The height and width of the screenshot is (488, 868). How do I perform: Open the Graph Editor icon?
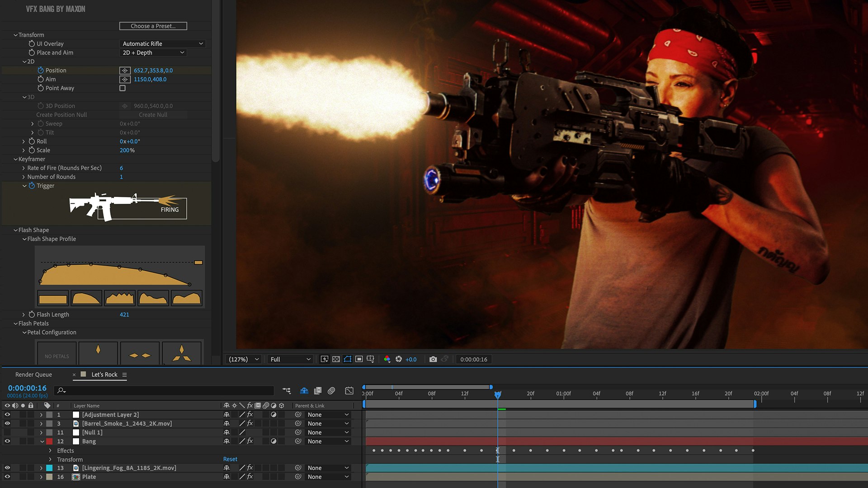pos(349,390)
